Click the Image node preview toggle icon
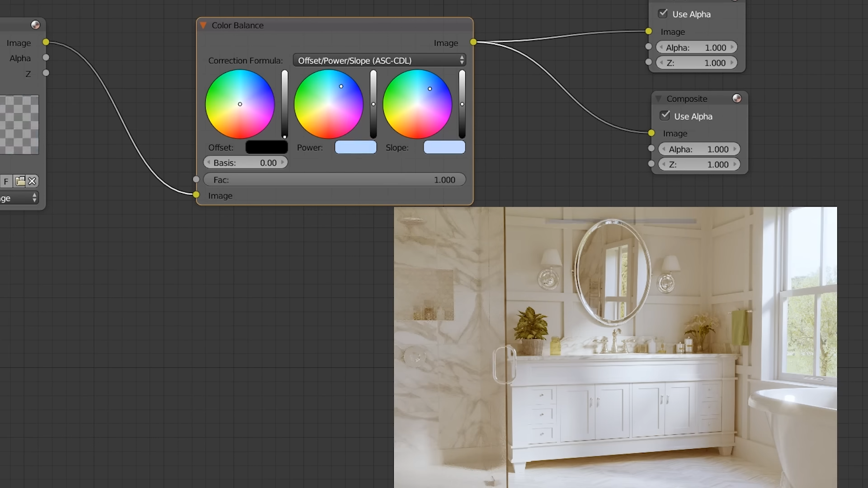The image size is (868, 488). click(x=35, y=25)
